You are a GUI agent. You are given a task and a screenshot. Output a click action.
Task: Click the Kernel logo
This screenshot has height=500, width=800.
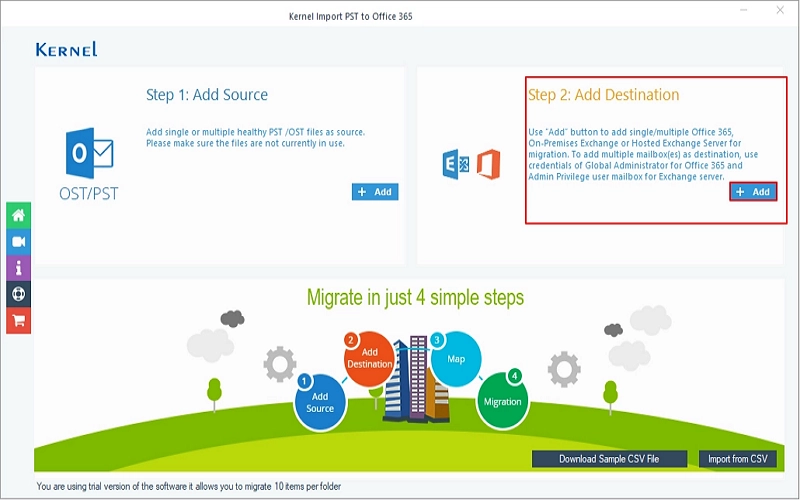(66, 49)
